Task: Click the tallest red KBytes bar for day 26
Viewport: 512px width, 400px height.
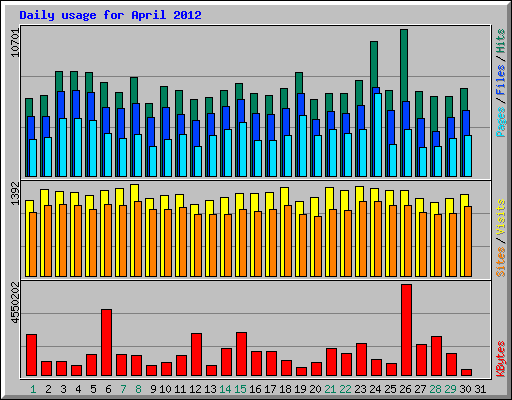Action: (406, 330)
